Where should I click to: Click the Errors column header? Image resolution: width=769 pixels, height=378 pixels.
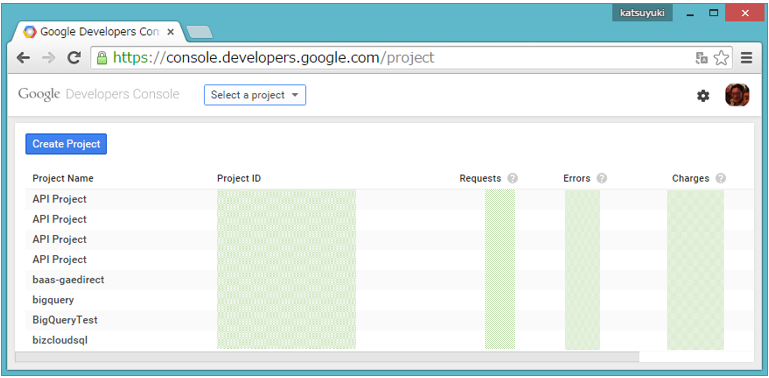click(x=577, y=178)
